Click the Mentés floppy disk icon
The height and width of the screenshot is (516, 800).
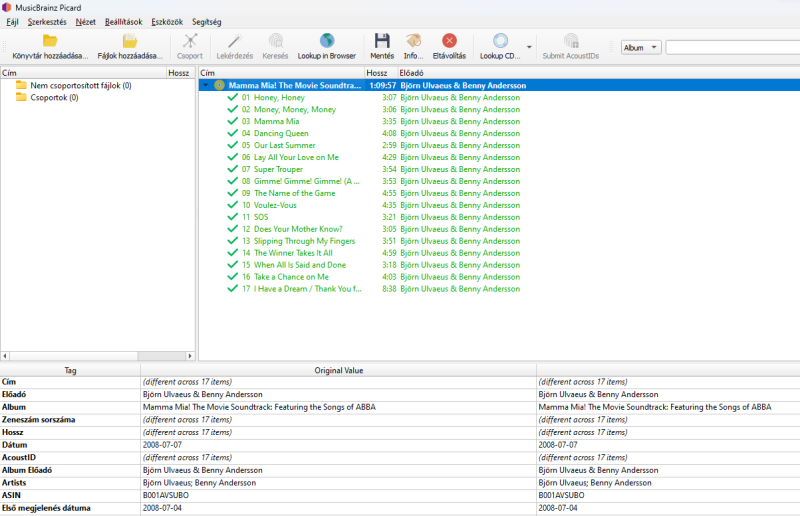point(382,41)
